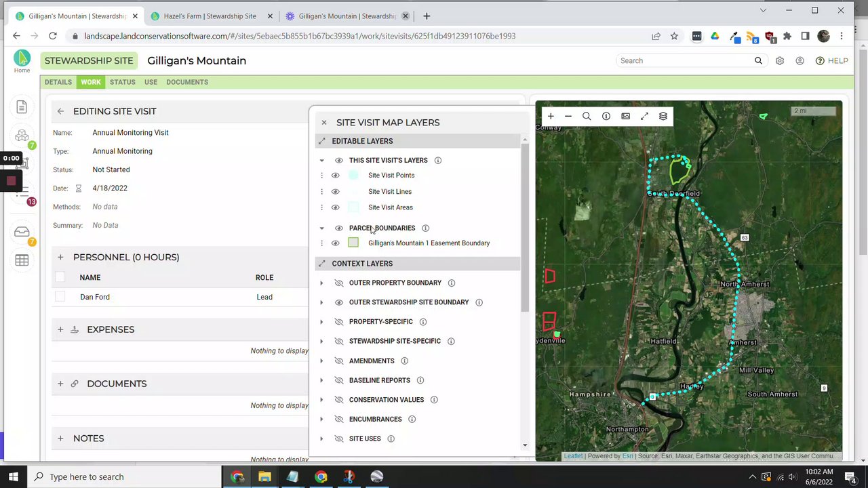The height and width of the screenshot is (488, 868).
Task: Check the Dan Ford personnel checkbox
Action: pos(60,297)
